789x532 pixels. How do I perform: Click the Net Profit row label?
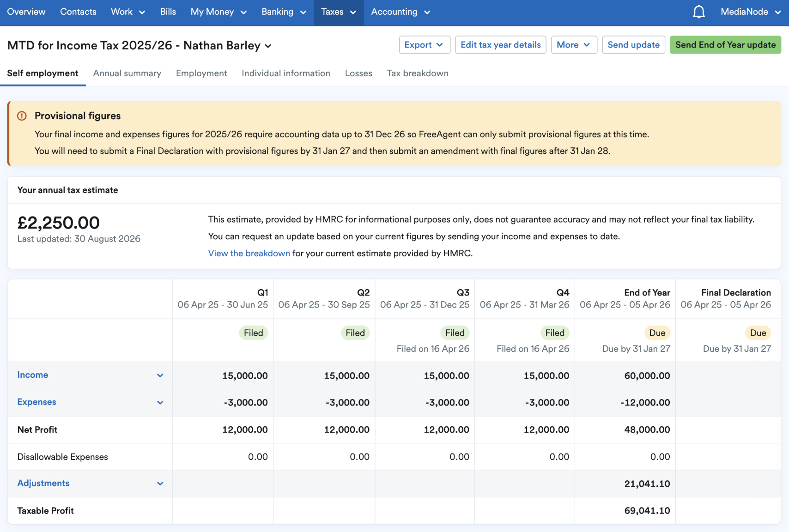point(37,430)
